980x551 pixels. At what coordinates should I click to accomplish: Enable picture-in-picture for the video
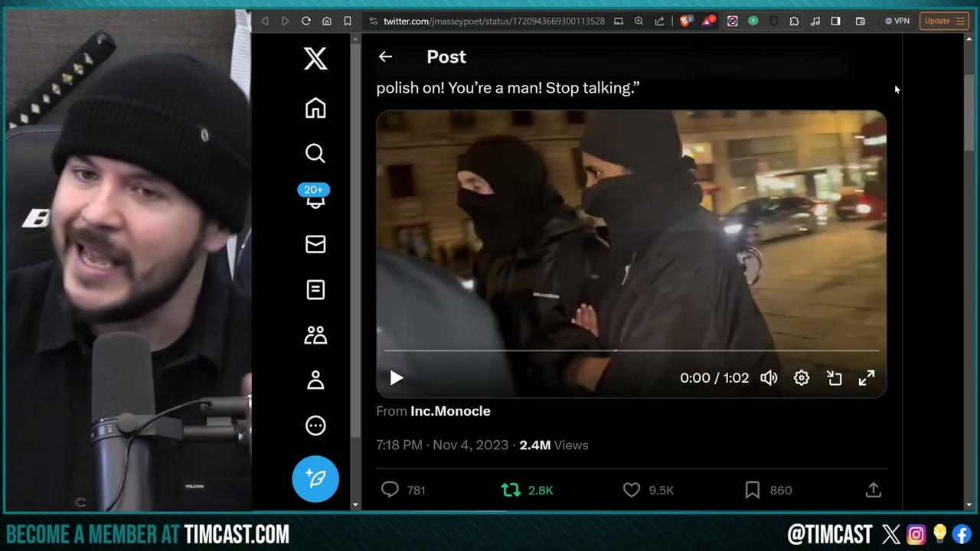pyautogui.click(x=835, y=378)
